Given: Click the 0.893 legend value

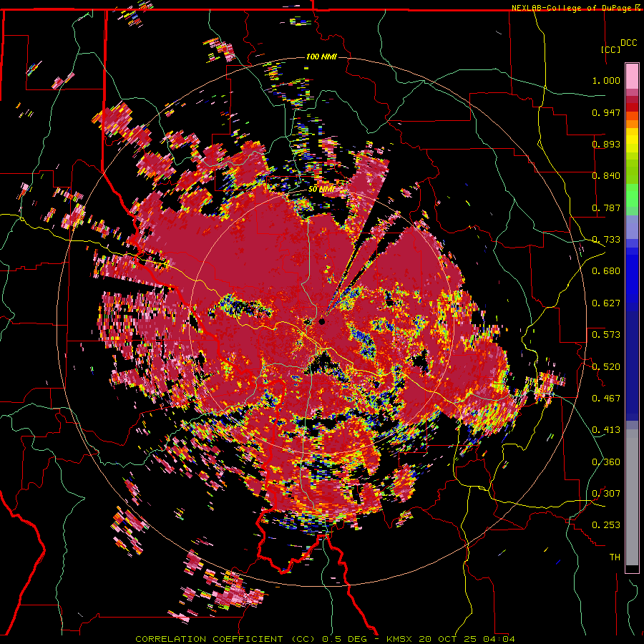Looking at the screenshot, I should 606,144.
